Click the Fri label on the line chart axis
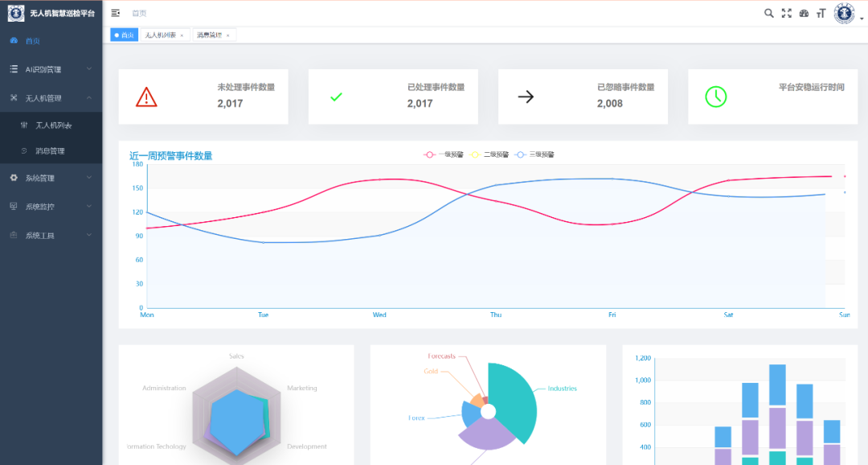This screenshot has height=465, width=868. pos(612,315)
